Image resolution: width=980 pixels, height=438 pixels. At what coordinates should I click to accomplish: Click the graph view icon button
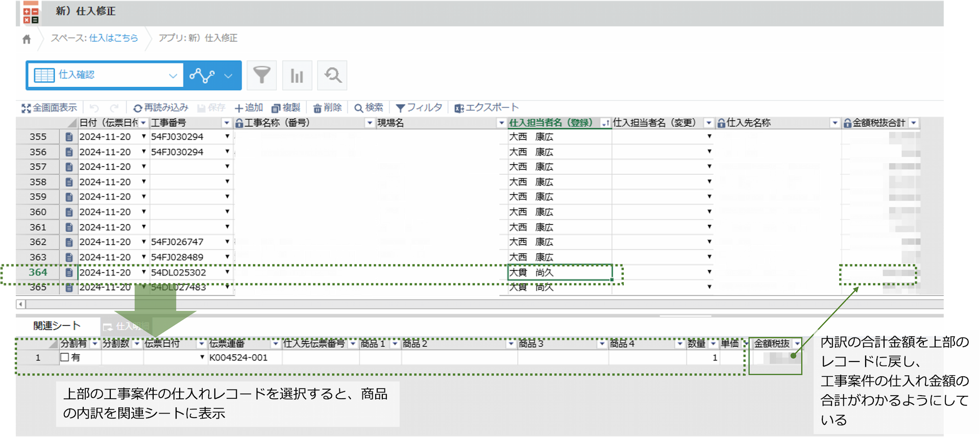click(202, 75)
